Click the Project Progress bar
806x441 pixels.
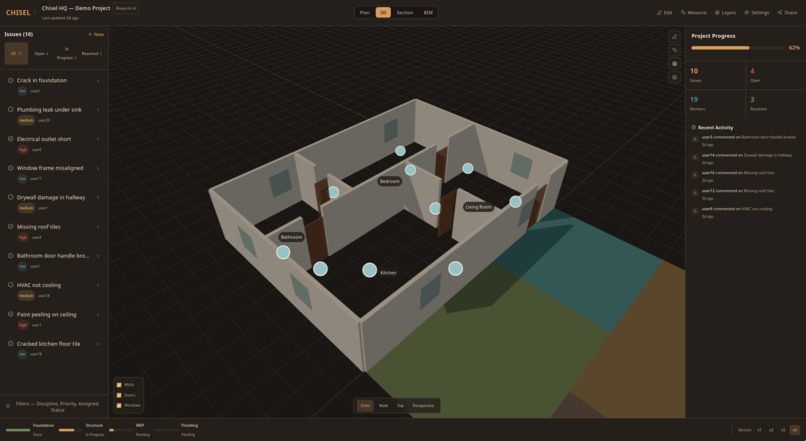pyautogui.click(x=739, y=48)
